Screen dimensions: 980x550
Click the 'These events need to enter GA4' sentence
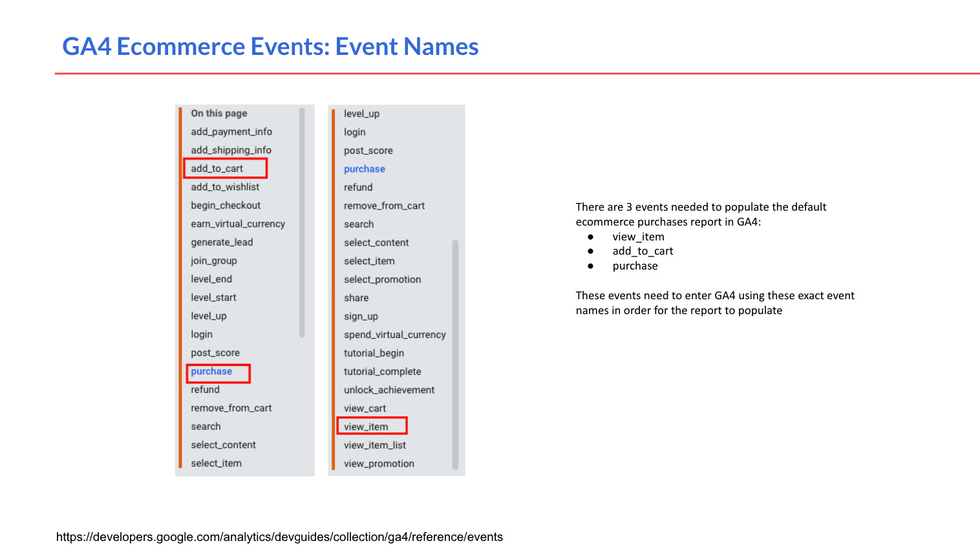[x=715, y=302]
